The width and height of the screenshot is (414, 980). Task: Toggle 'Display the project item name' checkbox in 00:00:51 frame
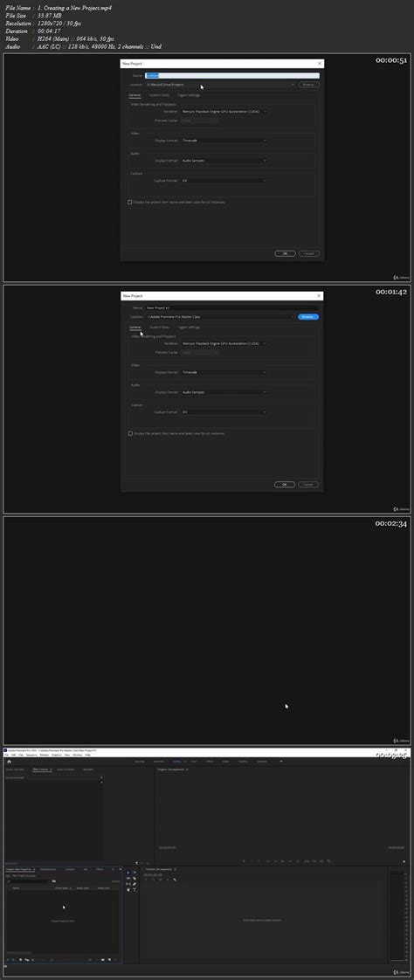129,202
